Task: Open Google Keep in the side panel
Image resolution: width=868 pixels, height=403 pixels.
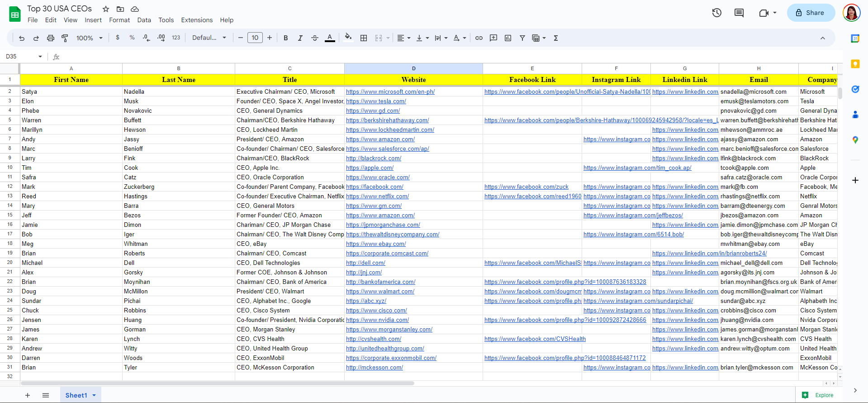Action: [x=855, y=64]
